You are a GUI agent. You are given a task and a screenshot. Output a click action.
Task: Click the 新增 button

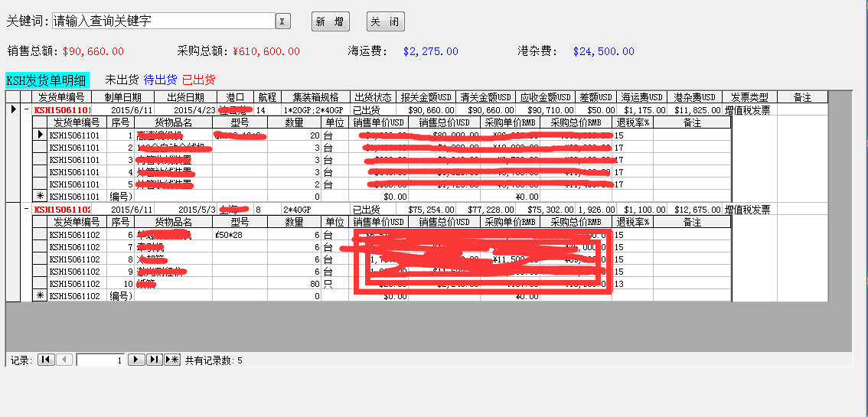[331, 21]
